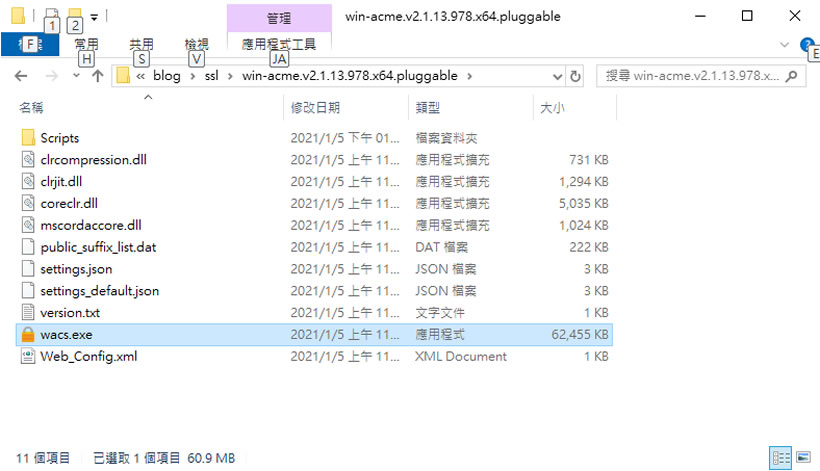Open the File (檔案) tab
The width and height of the screenshot is (820, 471).
point(30,44)
